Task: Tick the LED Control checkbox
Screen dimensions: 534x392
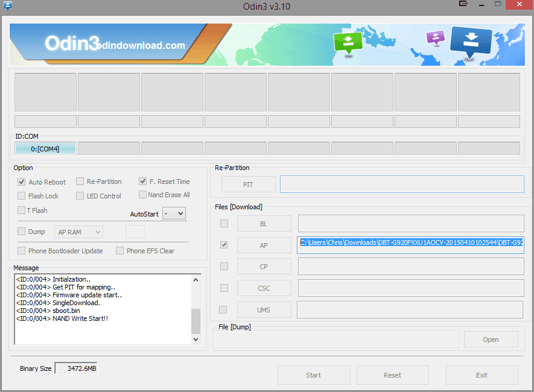Action: coord(80,195)
